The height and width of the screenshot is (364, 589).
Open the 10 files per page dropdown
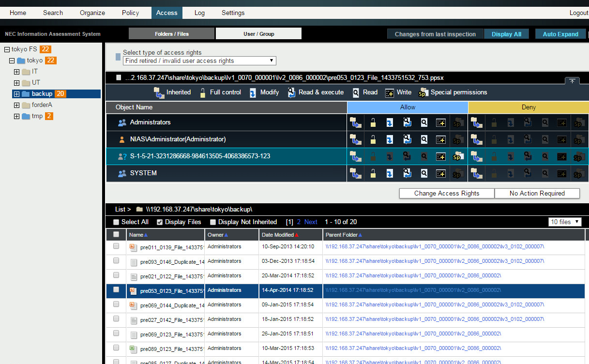pyautogui.click(x=565, y=222)
